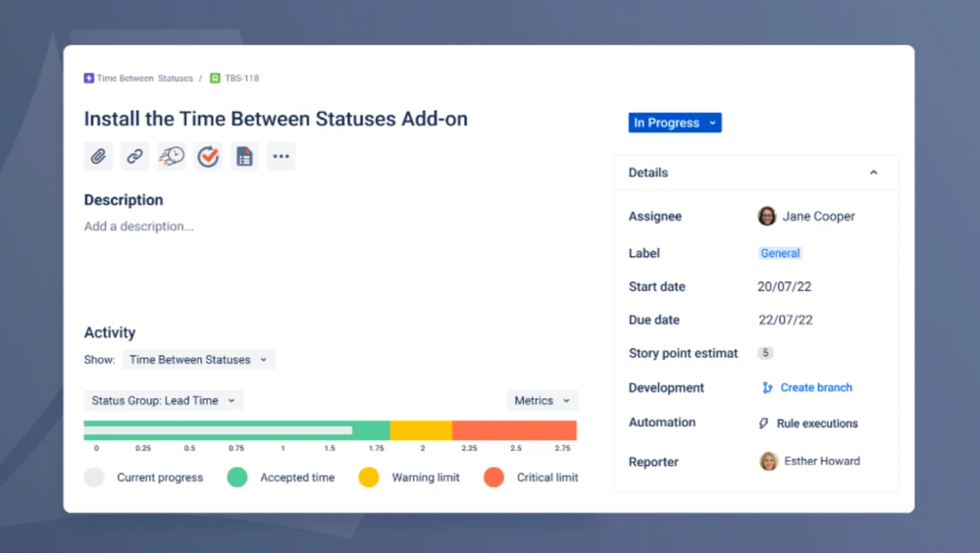Click the green Accepted time legend swatch
The width and height of the screenshot is (980, 553).
[237, 478]
